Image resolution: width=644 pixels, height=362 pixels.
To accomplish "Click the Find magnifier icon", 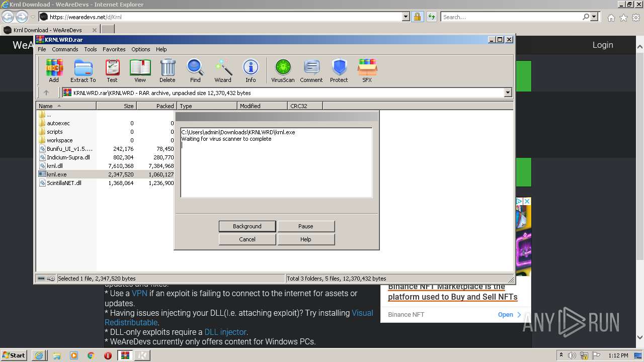I will tap(195, 70).
